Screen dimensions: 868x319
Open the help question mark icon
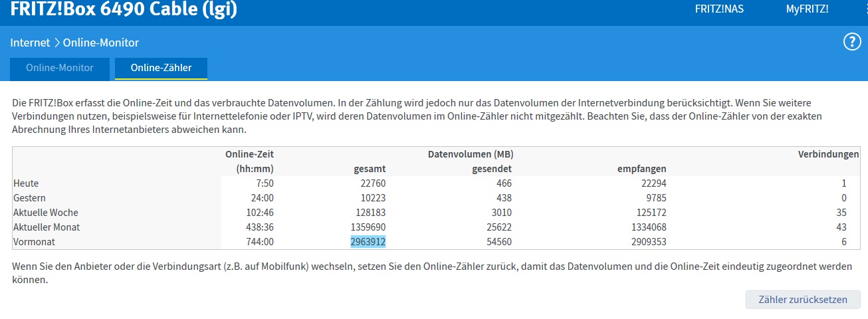click(x=851, y=43)
